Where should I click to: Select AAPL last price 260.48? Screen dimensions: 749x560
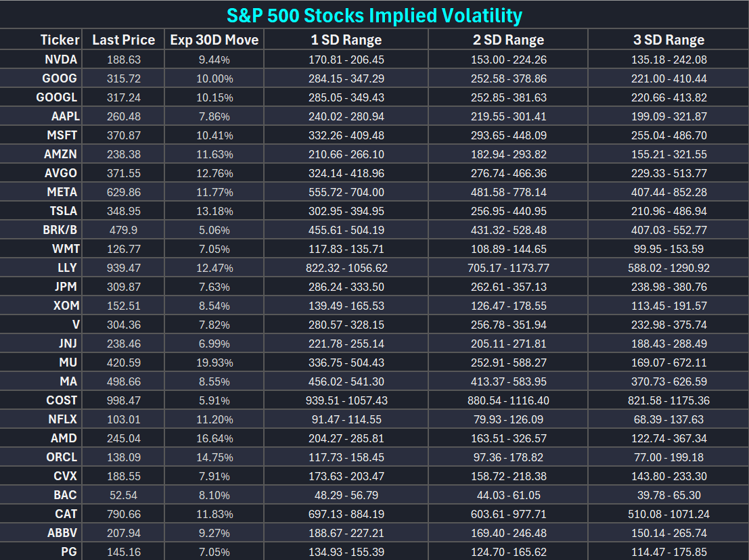(124, 116)
